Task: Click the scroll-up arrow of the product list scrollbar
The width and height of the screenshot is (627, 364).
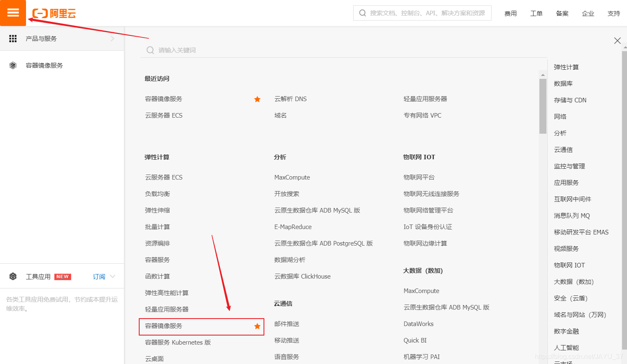Action: point(543,75)
